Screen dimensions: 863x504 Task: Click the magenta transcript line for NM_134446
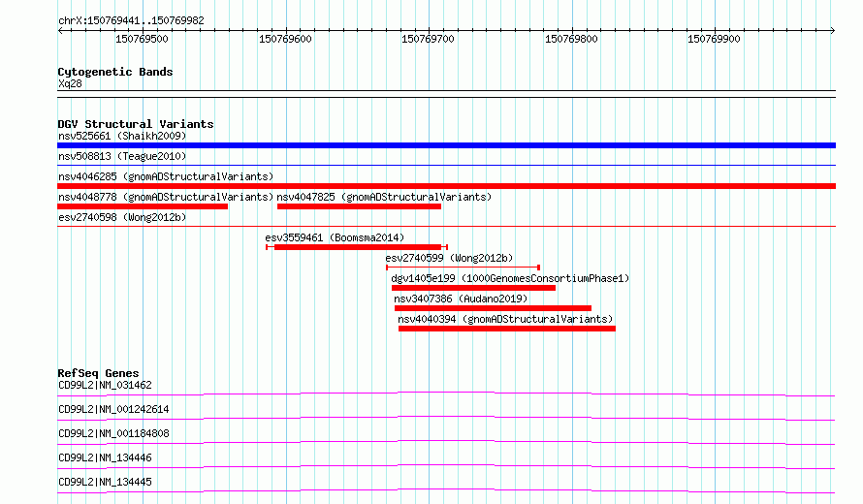coord(446,466)
